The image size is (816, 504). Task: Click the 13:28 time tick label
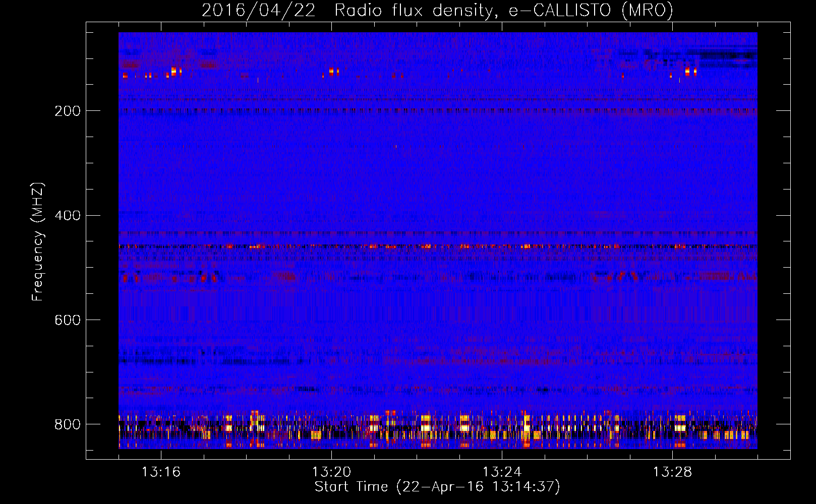coord(672,472)
